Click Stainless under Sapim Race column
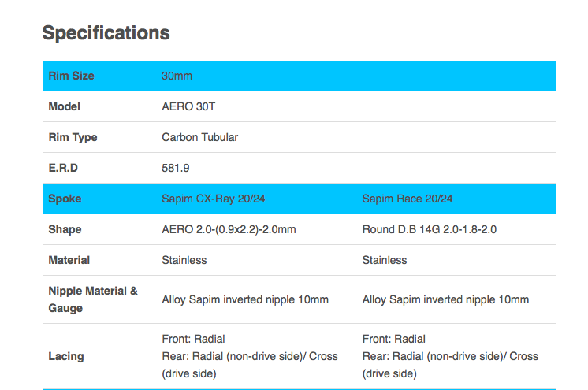Viewport: 588px width, 390px height. coord(385,260)
